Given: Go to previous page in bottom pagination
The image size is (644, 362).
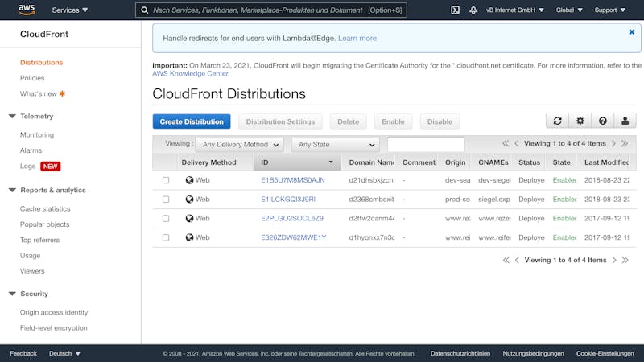Looking at the screenshot, I should coord(517,260).
